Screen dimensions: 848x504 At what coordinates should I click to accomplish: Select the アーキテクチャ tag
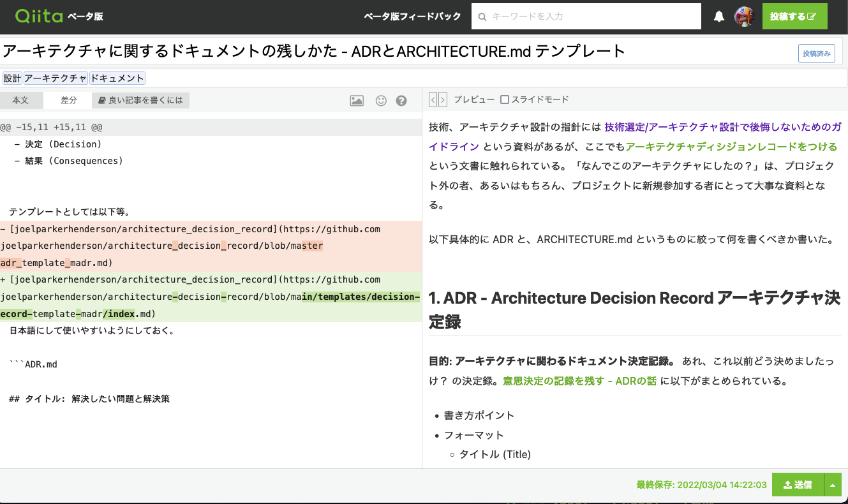click(x=56, y=78)
